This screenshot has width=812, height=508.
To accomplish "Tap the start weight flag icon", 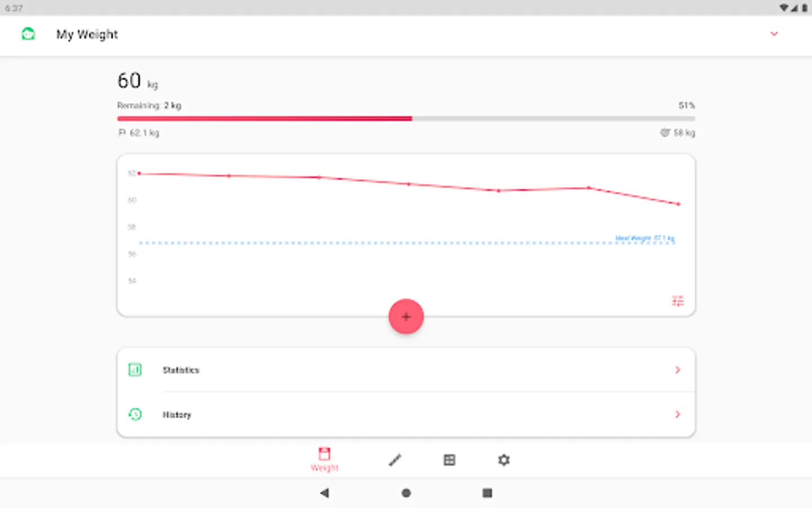I will point(122,133).
